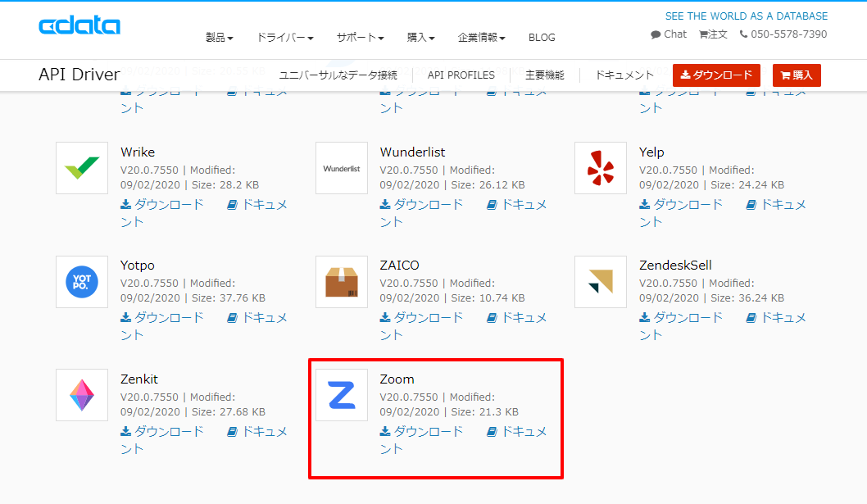Open the Wrike documentation link
Viewport: 867px width, 504px height.
tap(257, 205)
